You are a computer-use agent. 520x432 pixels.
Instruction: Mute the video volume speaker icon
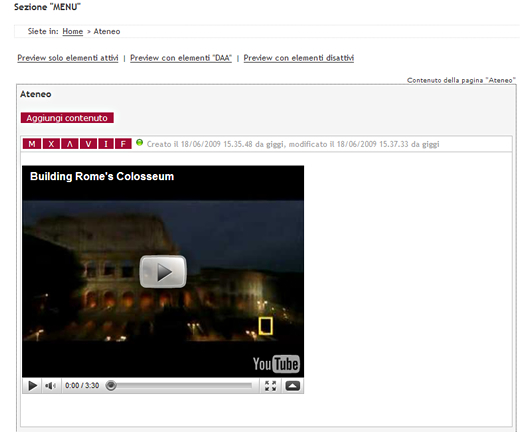tap(50, 386)
